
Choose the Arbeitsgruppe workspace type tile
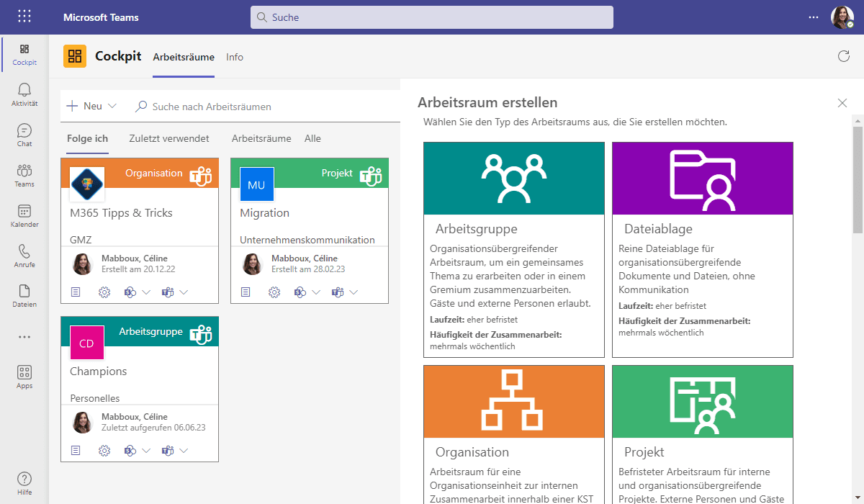(513, 249)
